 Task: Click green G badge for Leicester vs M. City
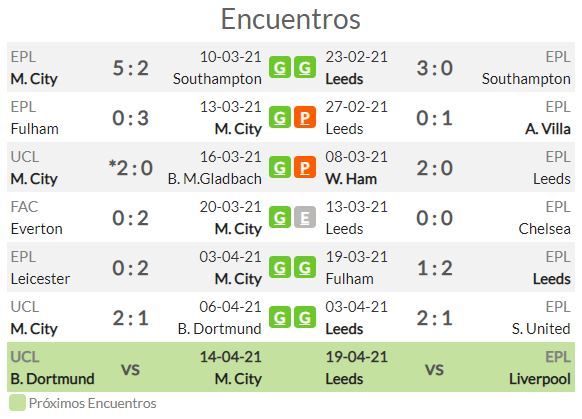click(279, 268)
